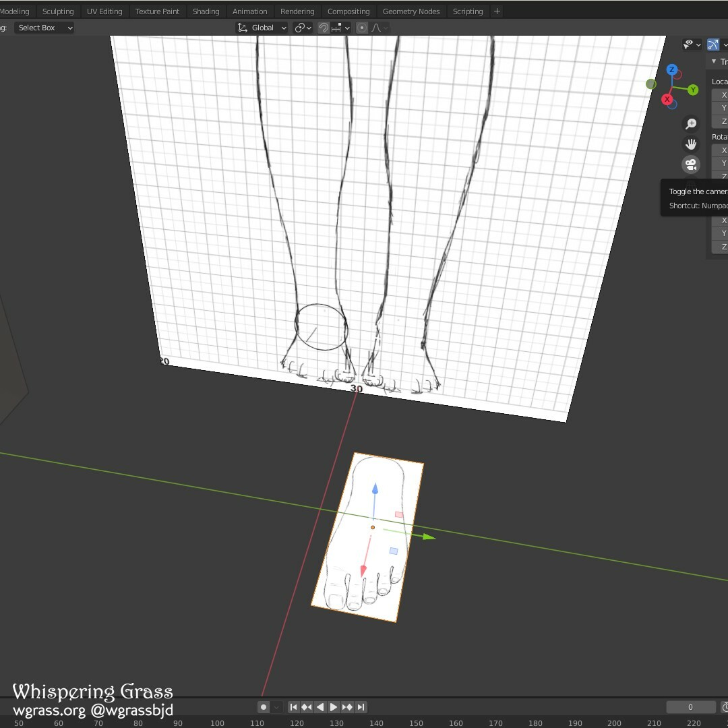Play the animation forward
The height and width of the screenshot is (728, 728).
point(334,707)
